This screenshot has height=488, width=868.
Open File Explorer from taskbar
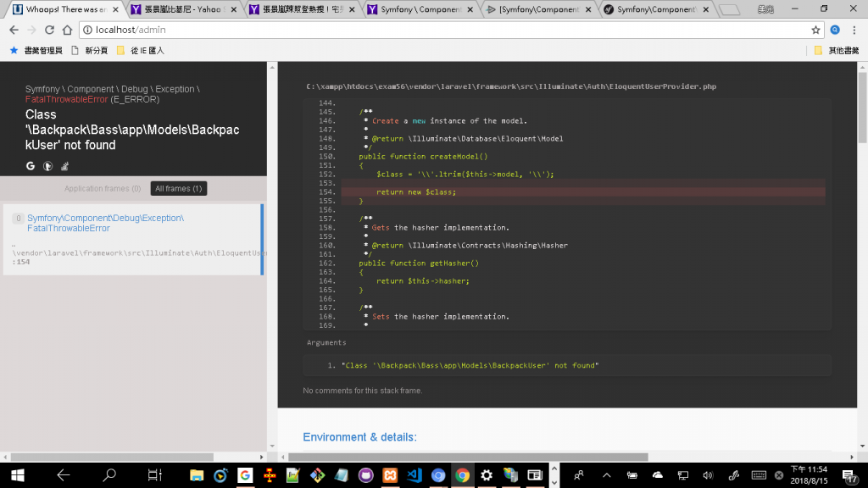197,475
